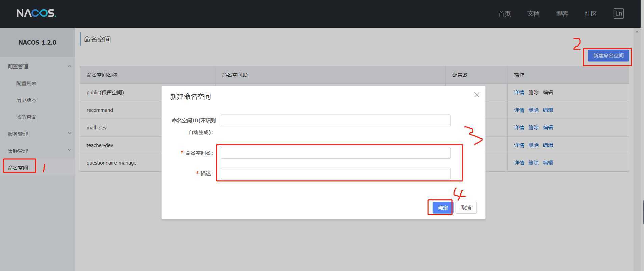Click the NACOS 1.2.0 version label

(x=37, y=43)
